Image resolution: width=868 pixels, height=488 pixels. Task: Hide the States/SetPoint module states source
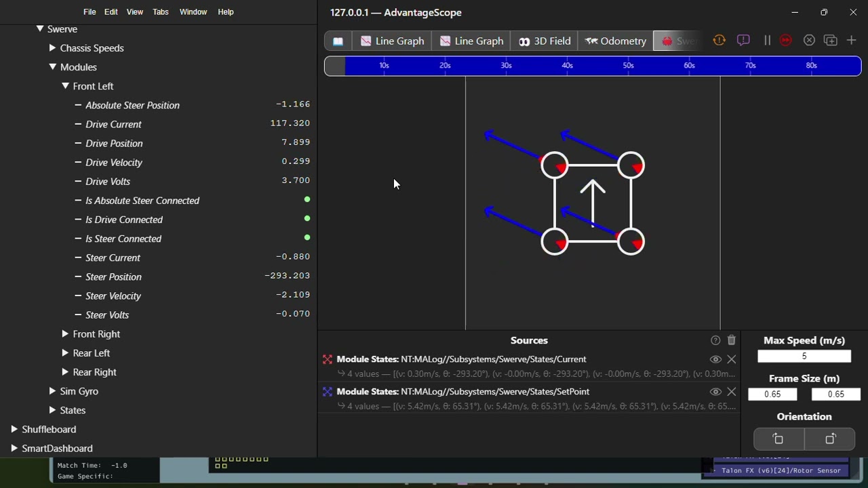pyautogui.click(x=715, y=392)
